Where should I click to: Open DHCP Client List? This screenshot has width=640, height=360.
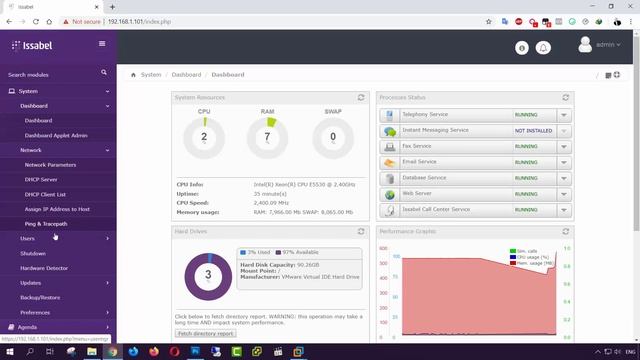click(x=45, y=194)
